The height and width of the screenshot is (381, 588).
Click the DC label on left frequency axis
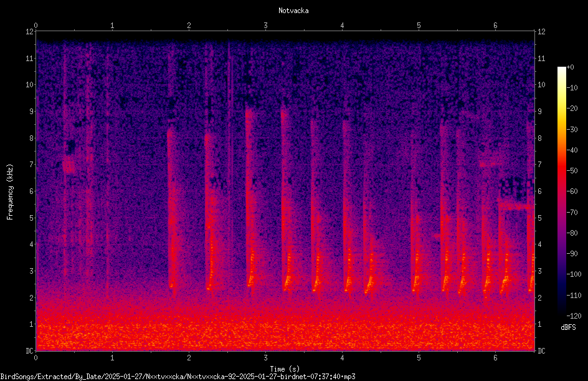pyautogui.click(x=30, y=351)
